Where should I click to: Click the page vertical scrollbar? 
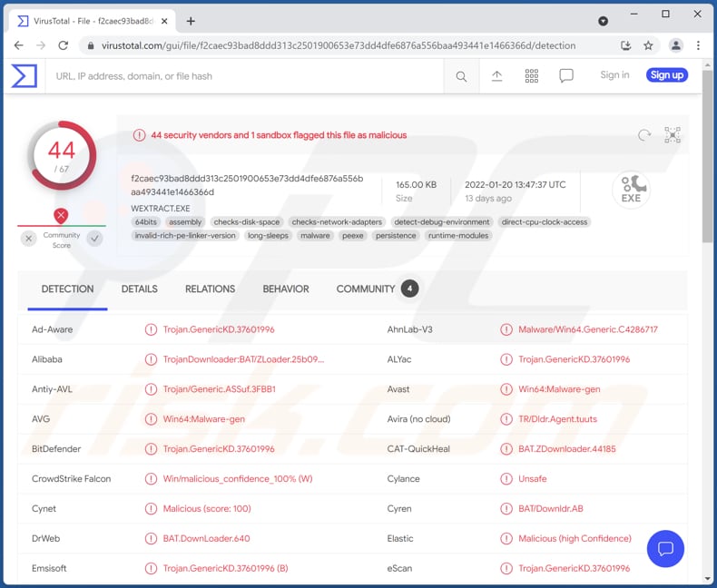pos(708,155)
